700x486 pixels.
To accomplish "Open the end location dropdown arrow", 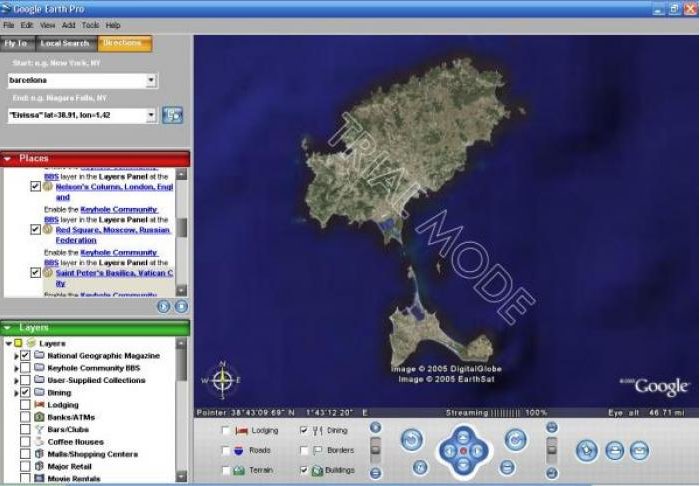I will [x=151, y=115].
